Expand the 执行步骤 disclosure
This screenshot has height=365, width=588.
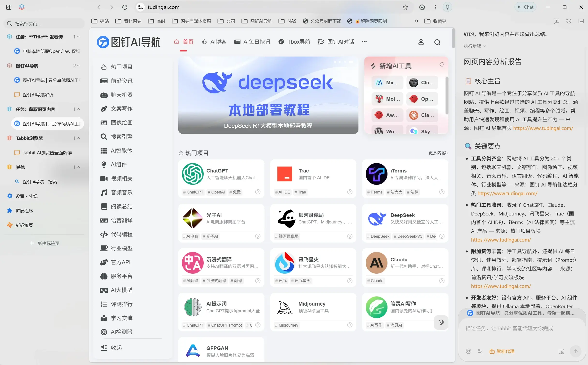click(474, 46)
